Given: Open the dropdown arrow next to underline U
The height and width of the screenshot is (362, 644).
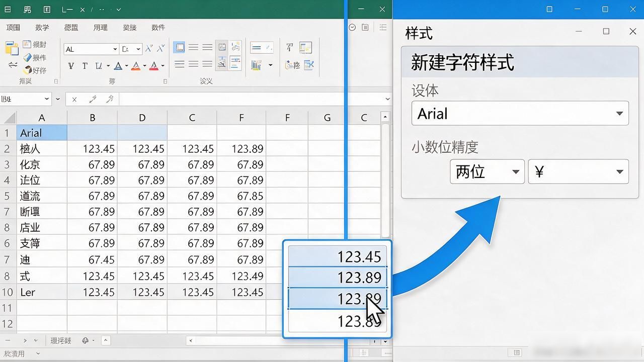Looking at the screenshot, I should tap(108, 66).
